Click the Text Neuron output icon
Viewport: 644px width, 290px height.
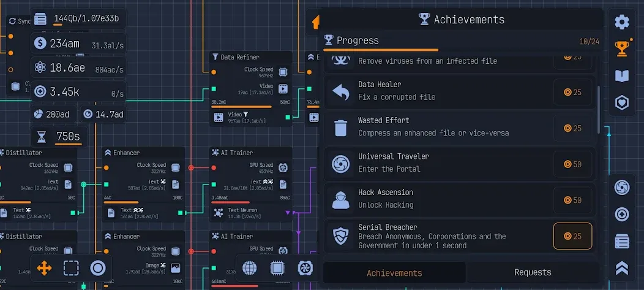tap(219, 213)
